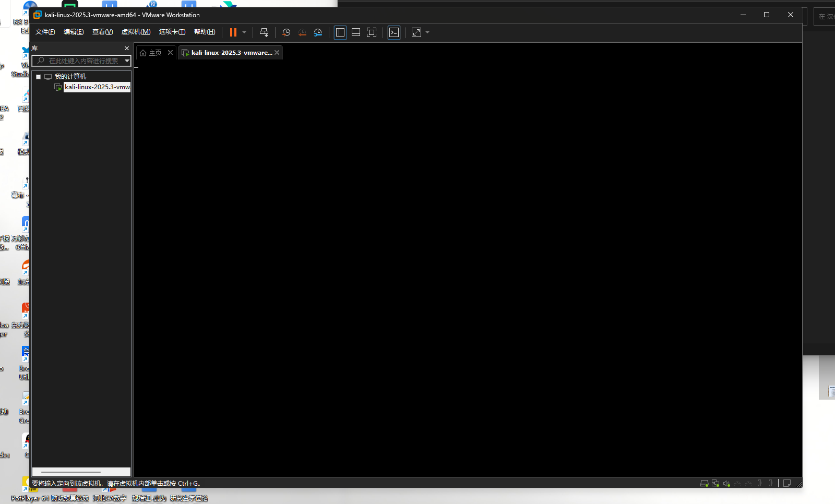Viewport: 835px width, 504px height.
Task: Select 我的计算机 in the library tree
Action: (x=70, y=77)
